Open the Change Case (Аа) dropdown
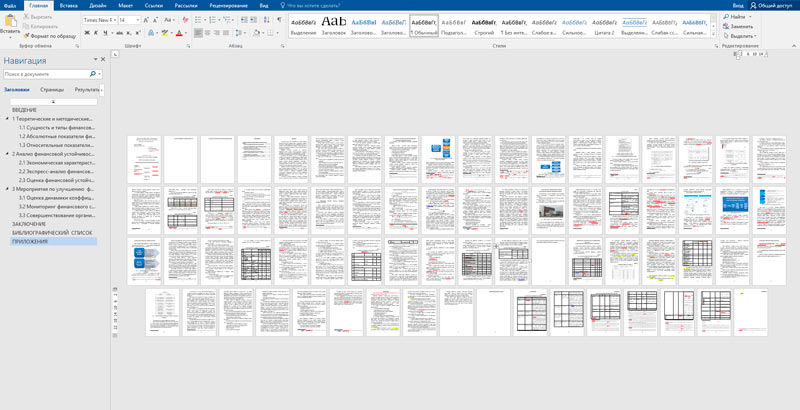 point(169,20)
